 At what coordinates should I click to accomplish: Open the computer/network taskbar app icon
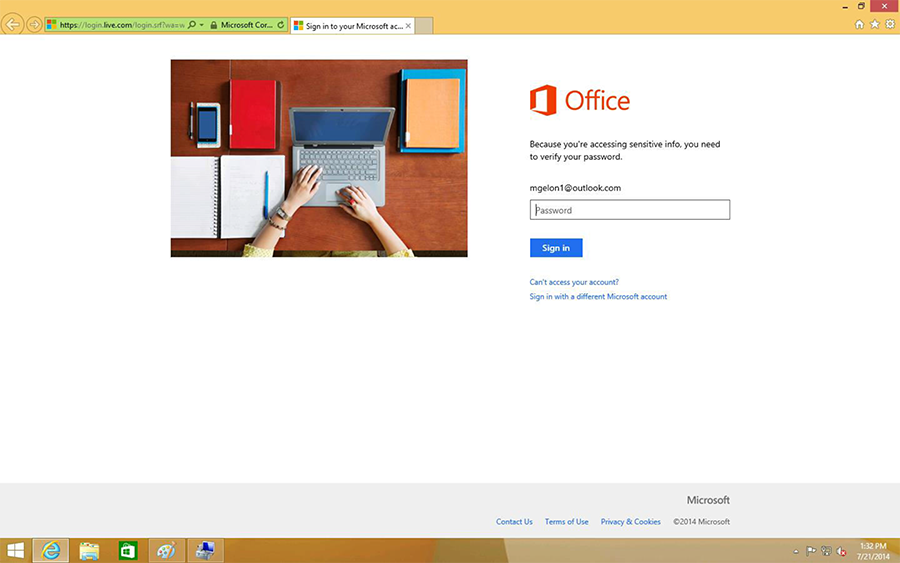click(205, 551)
